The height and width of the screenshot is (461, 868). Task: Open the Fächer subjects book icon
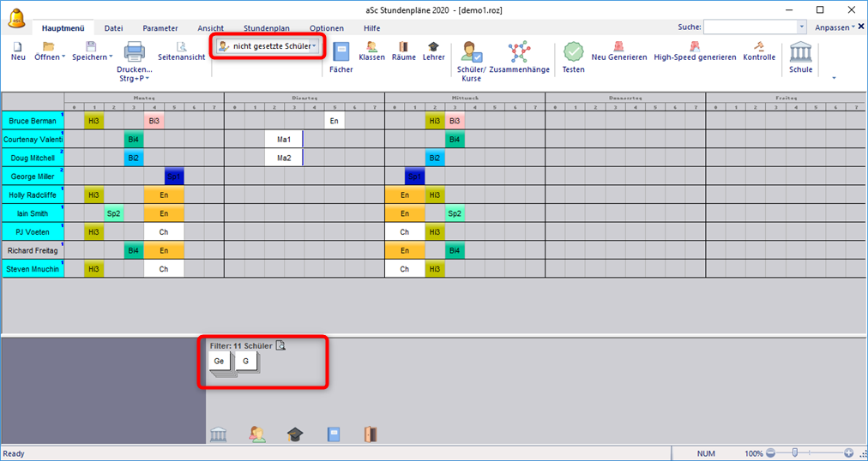coord(341,53)
